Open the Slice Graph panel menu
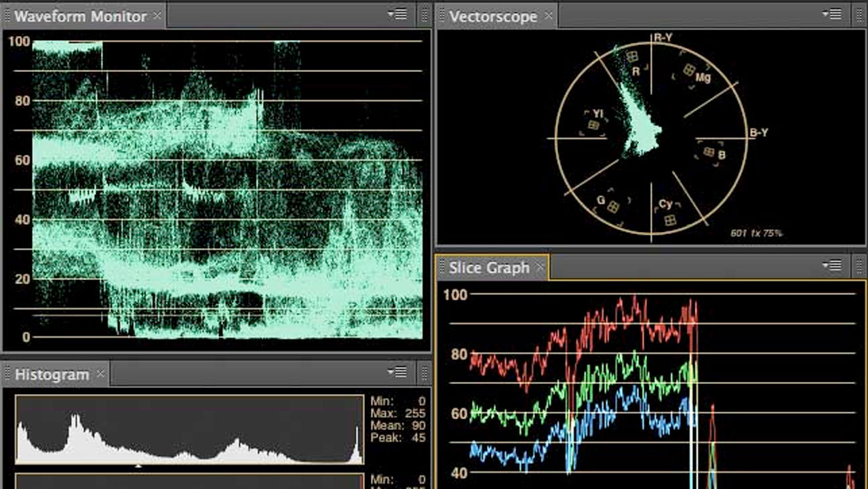Viewport: 868px width, 489px height. coord(832,265)
